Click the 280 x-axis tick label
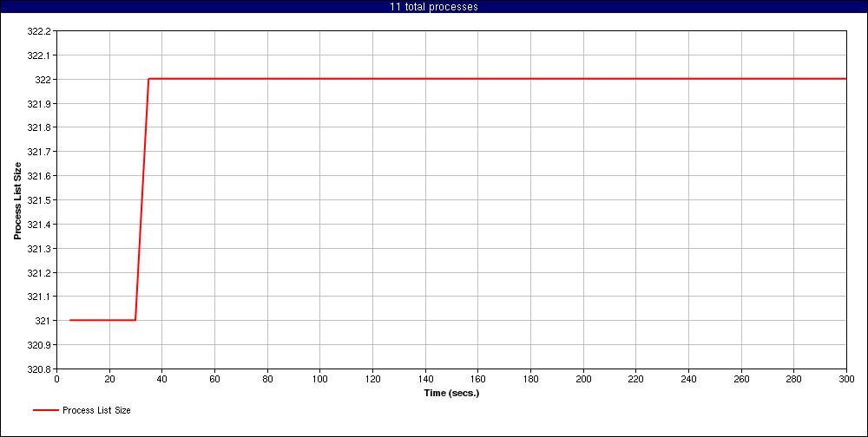The image size is (868, 437). click(x=794, y=379)
